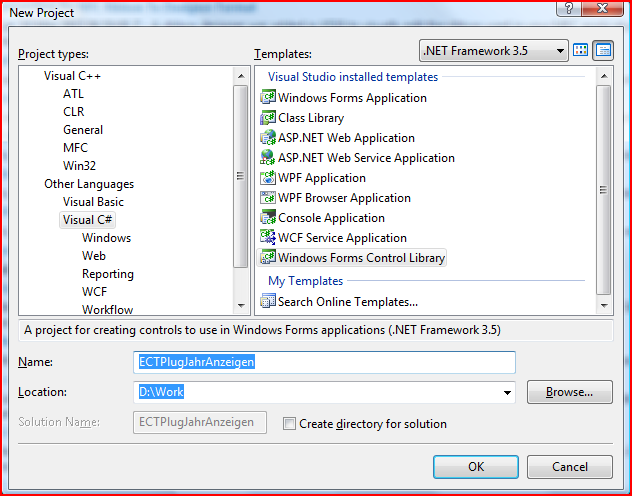The height and width of the screenshot is (496, 632).
Task: Select MFC project type
Action: pos(75,147)
